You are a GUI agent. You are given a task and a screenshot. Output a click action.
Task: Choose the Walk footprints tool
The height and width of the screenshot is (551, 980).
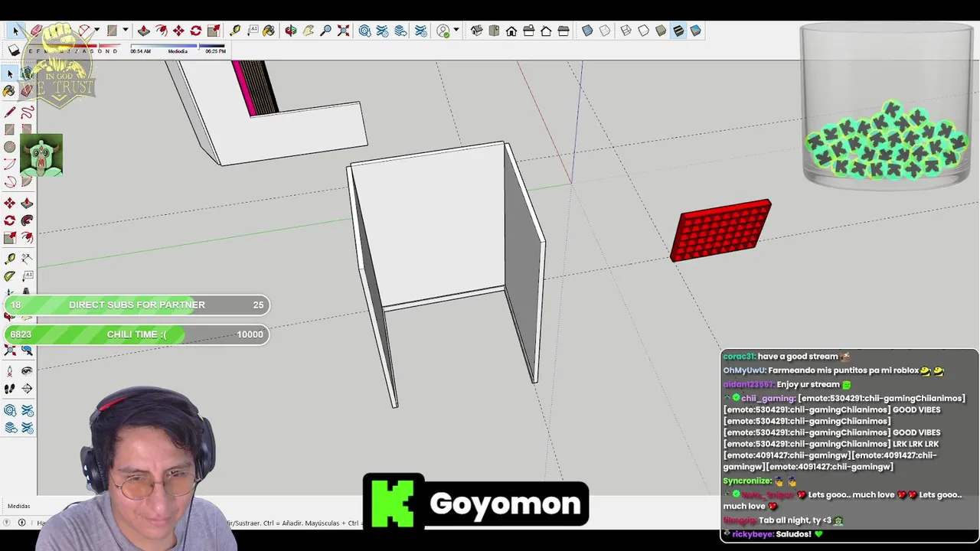tap(9, 389)
